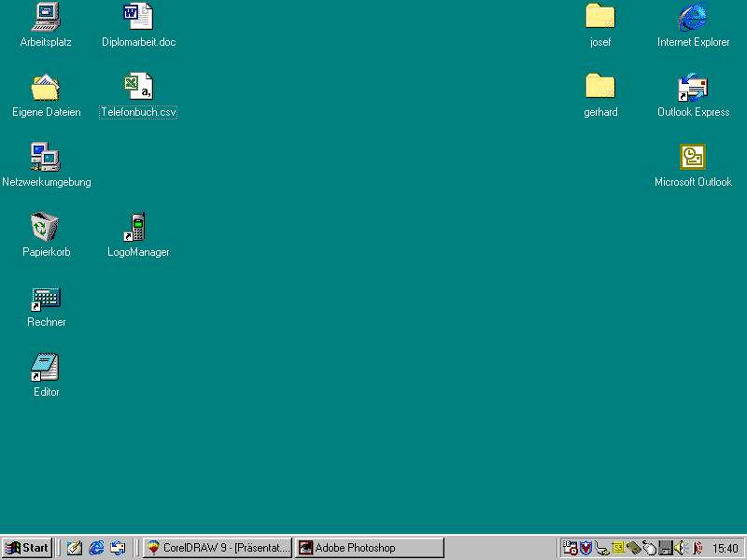Click the Microsoft Outlook desktop icon
The height and width of the screenshot is (560, 747).
[693, 157]
